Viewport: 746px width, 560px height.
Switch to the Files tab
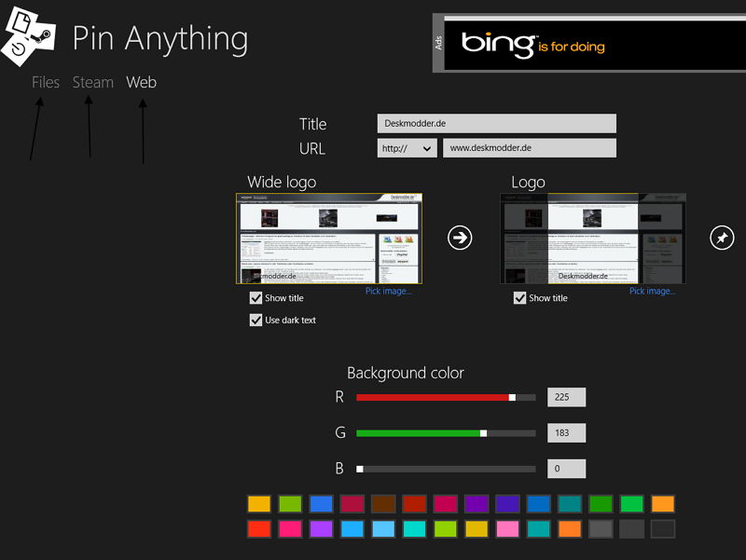46,82
